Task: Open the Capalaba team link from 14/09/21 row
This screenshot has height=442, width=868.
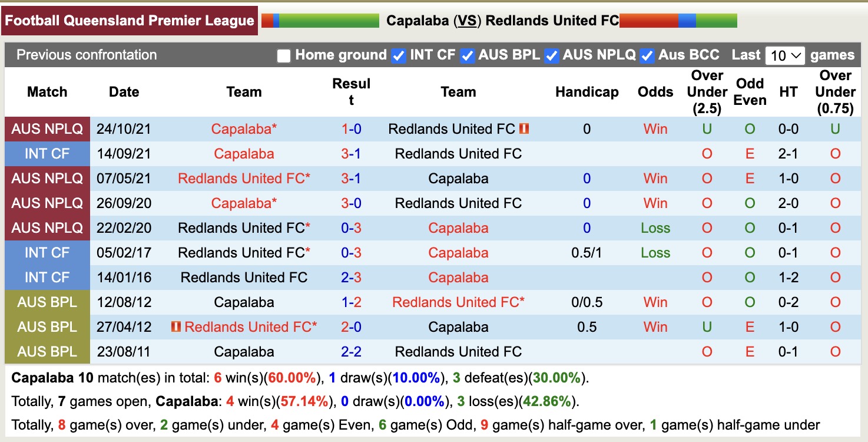Action: [243, 153]
